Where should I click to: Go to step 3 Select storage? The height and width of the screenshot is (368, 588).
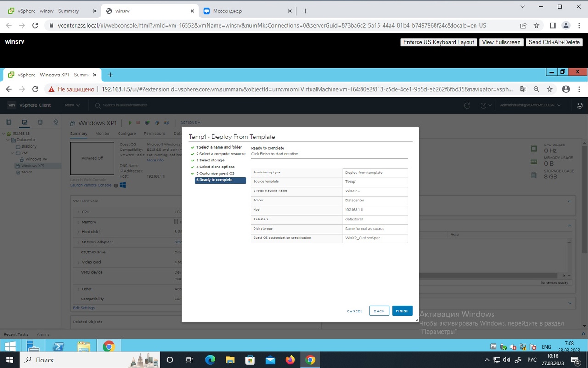210,160
